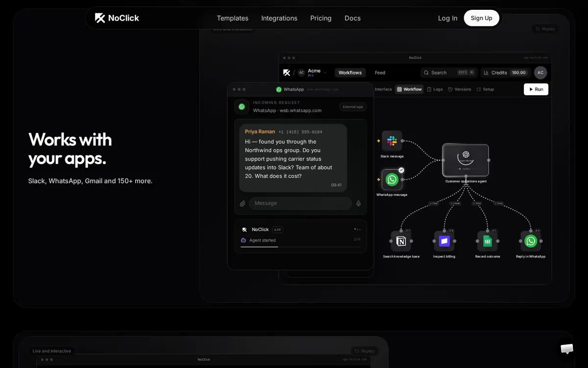Viewport: 588px width, 368px height.
Task: Open the Templates nav link
Action: [232, 18]
